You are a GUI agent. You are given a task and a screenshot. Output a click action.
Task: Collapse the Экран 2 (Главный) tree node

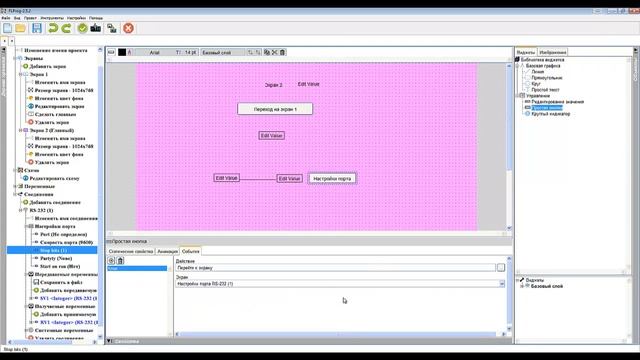tap(20, 130)
